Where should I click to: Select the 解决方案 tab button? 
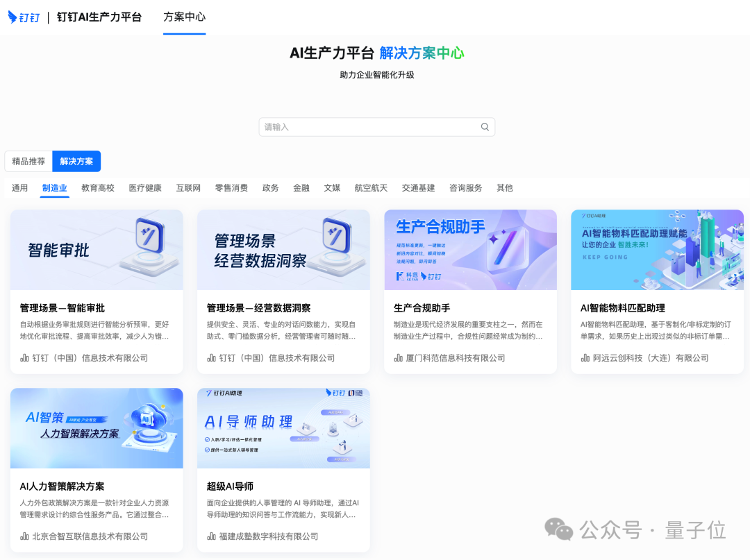76,162
